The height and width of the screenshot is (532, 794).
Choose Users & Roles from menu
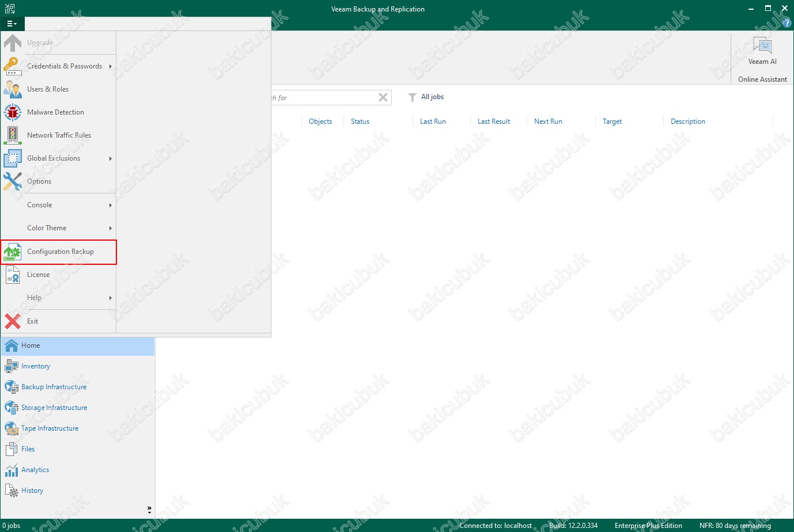[59, 89]
